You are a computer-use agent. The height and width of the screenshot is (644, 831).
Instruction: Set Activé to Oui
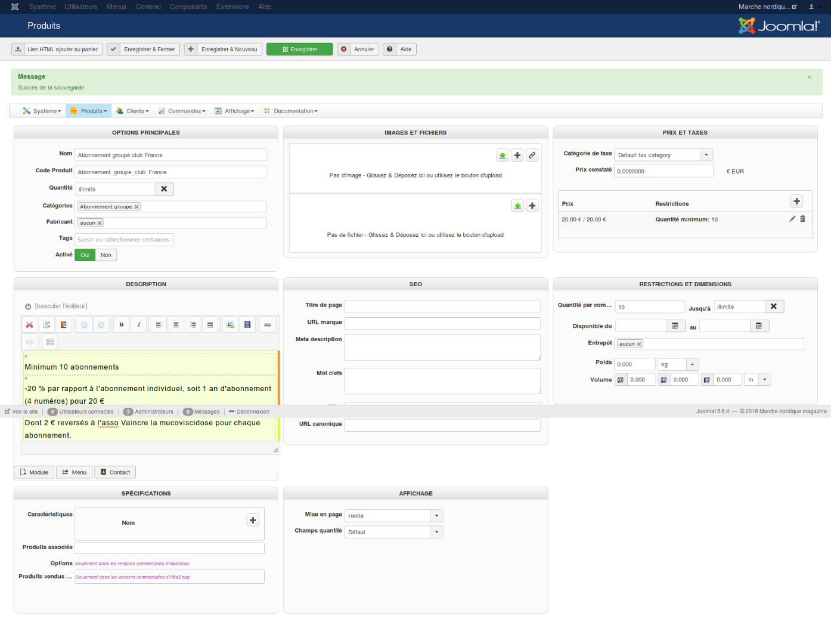coord(85,255)
